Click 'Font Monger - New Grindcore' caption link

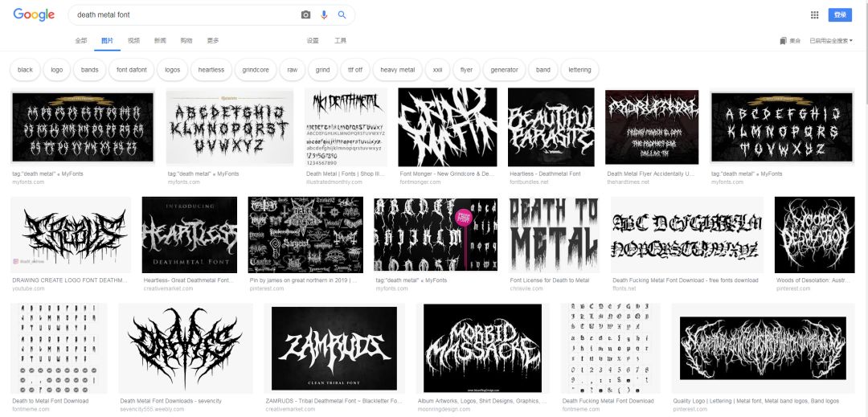coord(447,174)
